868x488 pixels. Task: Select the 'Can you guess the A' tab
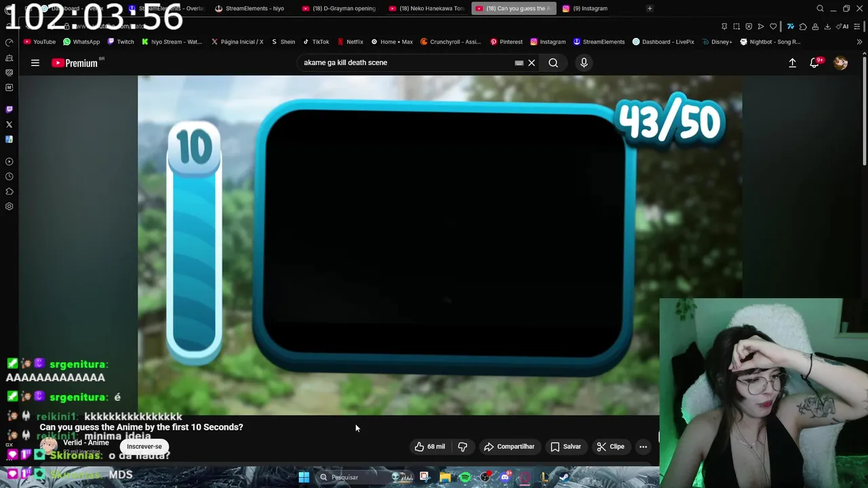[x=513, y=8]
